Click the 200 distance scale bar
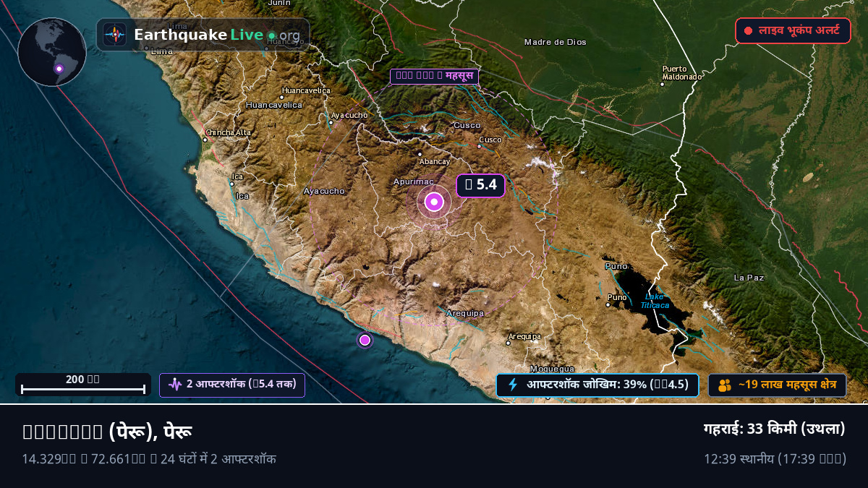Screen dimensions: 868x488 pos(83,384)
